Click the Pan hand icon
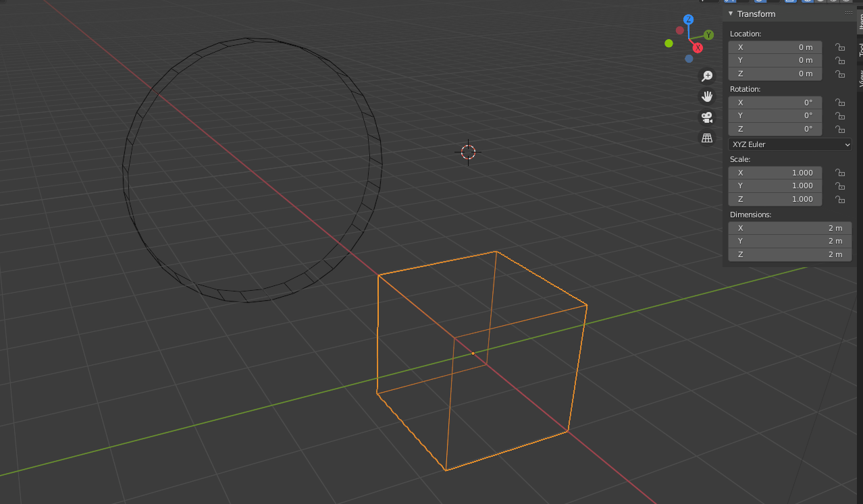This screenshot has width=863, height=504. [x=706, y=96]
